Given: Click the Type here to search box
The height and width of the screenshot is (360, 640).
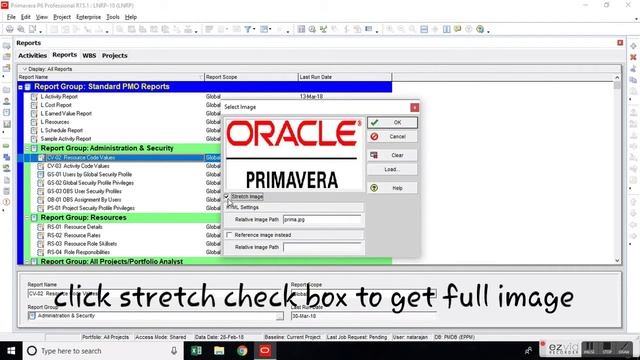Looking at the screenshot, I should [102, 351].
